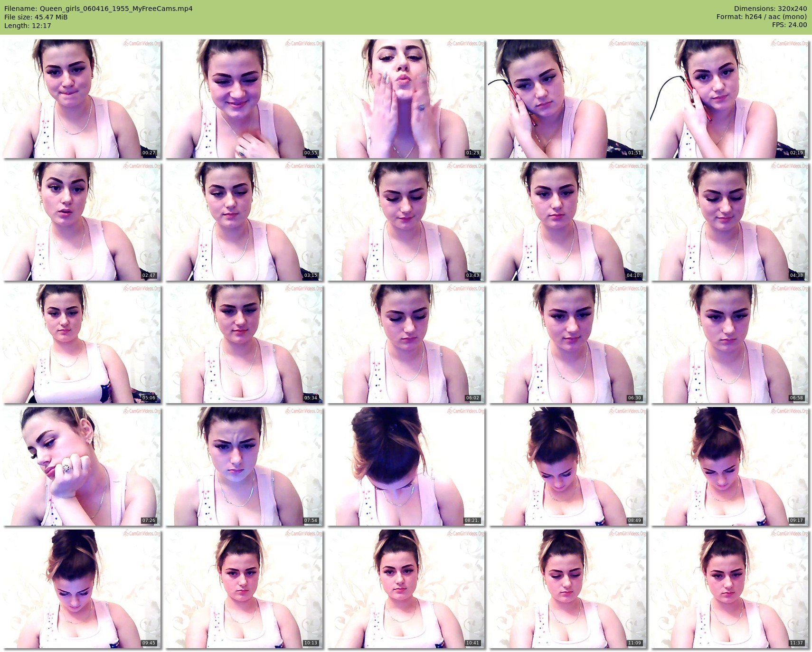The width and height of the screenshot is (812, 652).
Task: Open the thumbnail timestamped 00:27
Action: coord(82,99)
